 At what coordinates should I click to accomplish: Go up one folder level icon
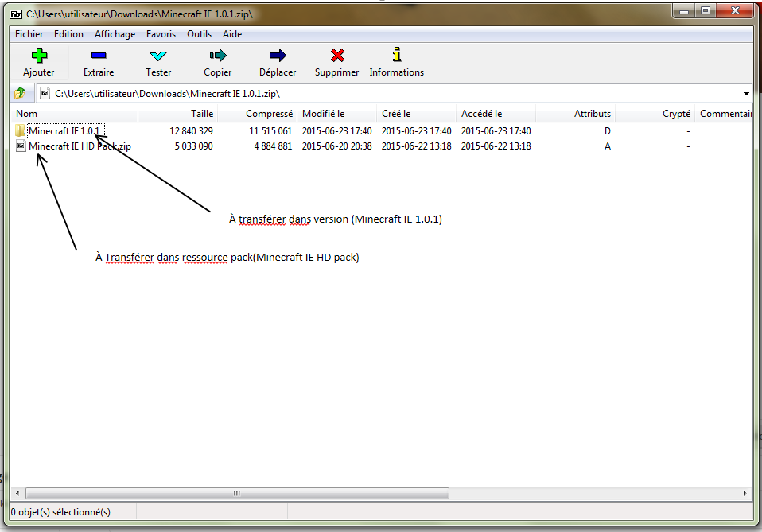point(20,93)
